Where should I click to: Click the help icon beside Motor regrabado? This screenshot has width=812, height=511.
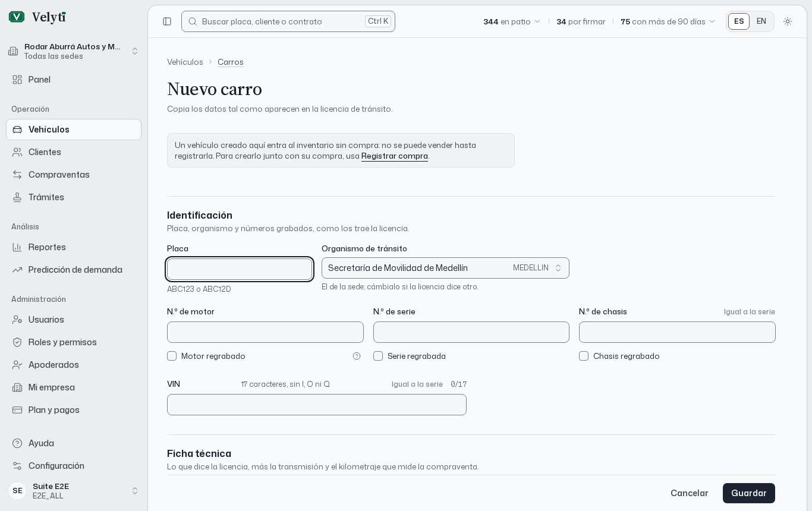[x=357, y=356]
